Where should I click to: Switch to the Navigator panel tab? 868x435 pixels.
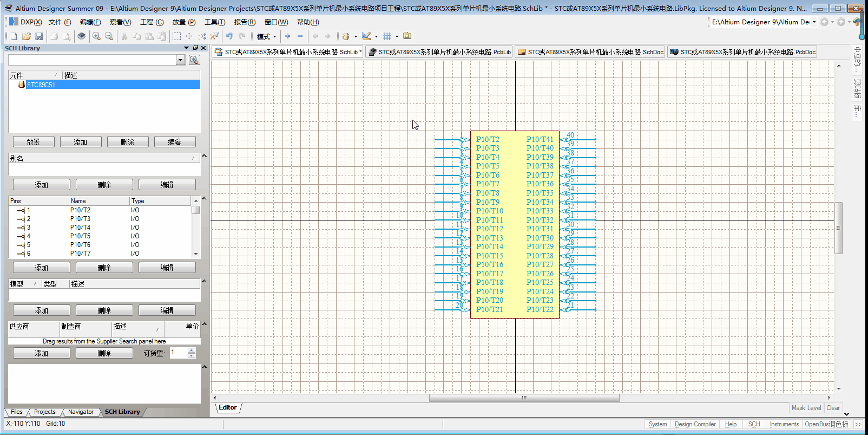tap(81, 412)
